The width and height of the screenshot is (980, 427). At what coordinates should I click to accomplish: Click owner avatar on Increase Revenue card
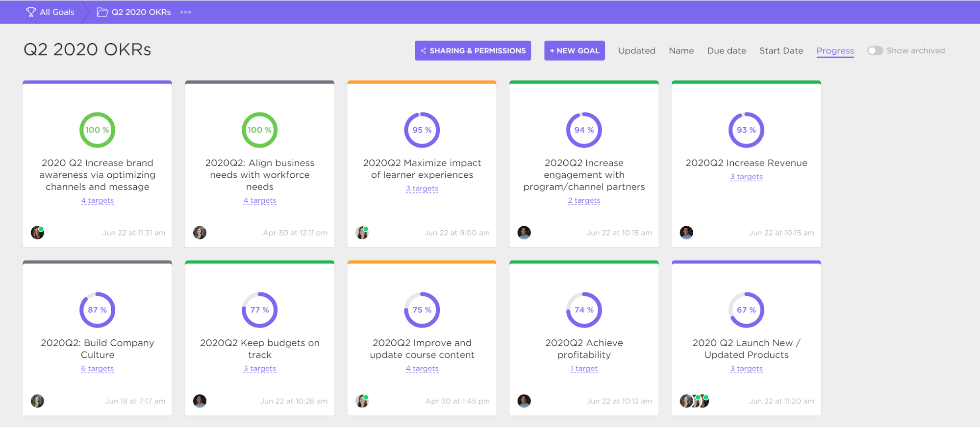tap(686, 233)
